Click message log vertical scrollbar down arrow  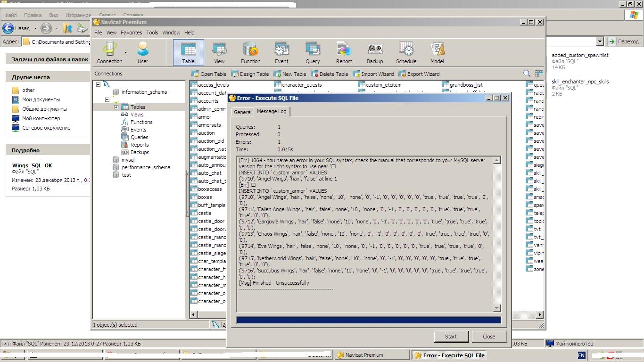coord(496,308)
